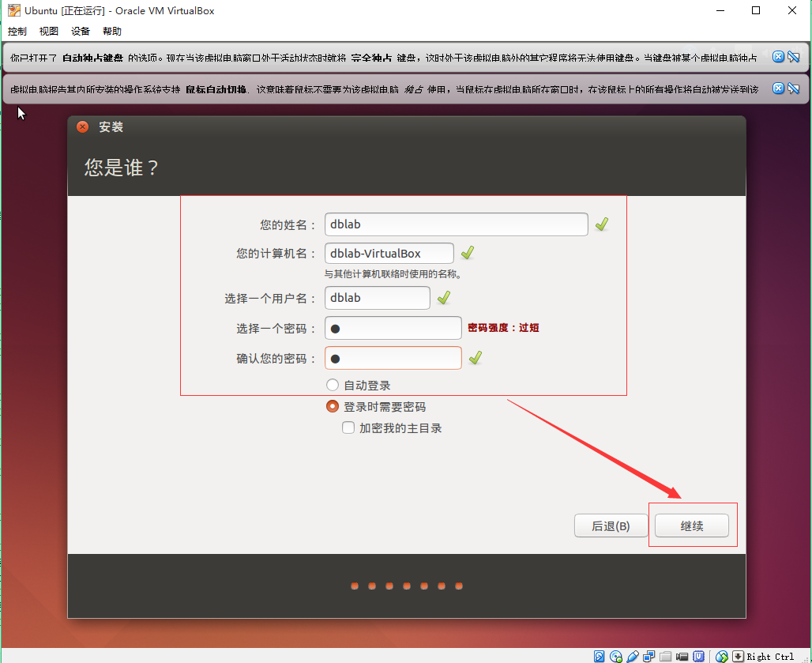Suppress the mouse integration message permanently
812x663 pixels.
pos(793,88)
